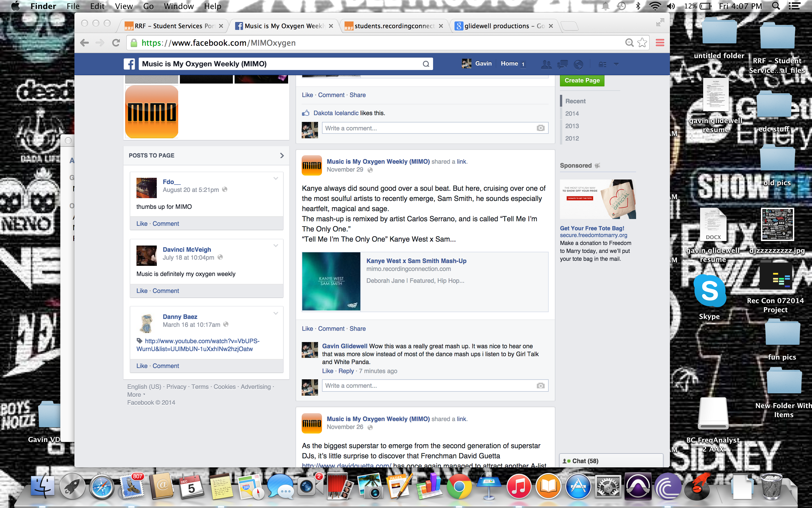Open the Window menu
This screenshot has width=812, height=508.
click(x=178, y=6)
